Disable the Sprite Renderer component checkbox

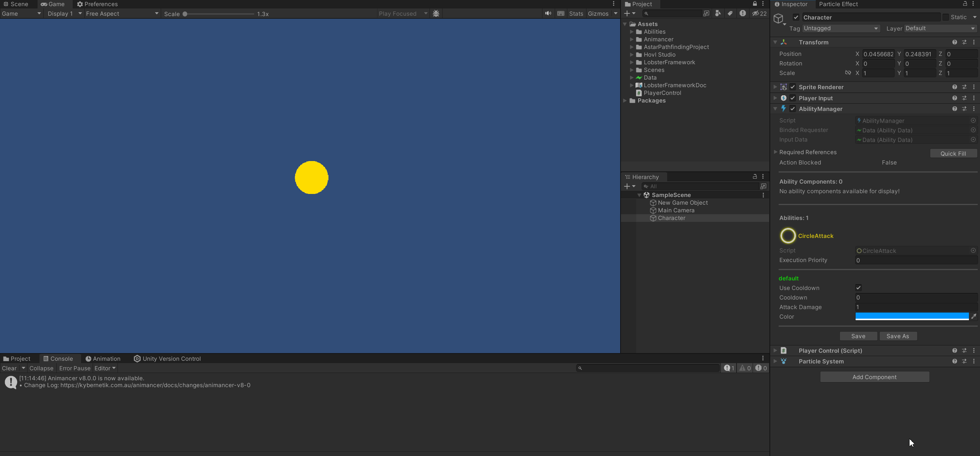[793, 87]
